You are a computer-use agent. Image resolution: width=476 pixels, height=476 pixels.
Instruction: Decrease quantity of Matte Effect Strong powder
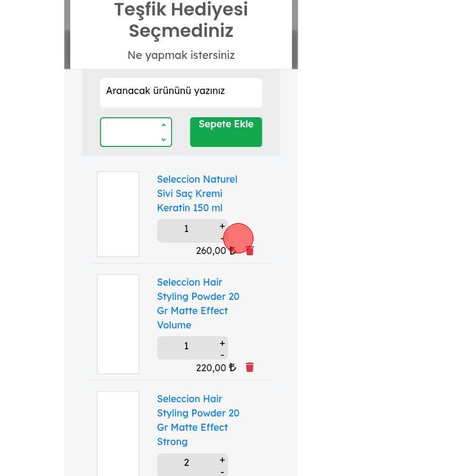click(x=223, y=472)
